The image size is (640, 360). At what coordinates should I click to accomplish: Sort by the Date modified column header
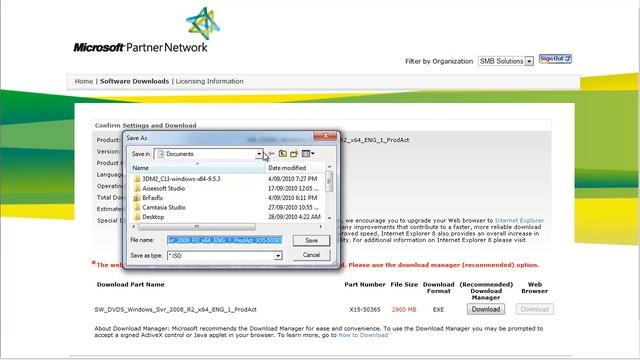[x=295, y=168]
